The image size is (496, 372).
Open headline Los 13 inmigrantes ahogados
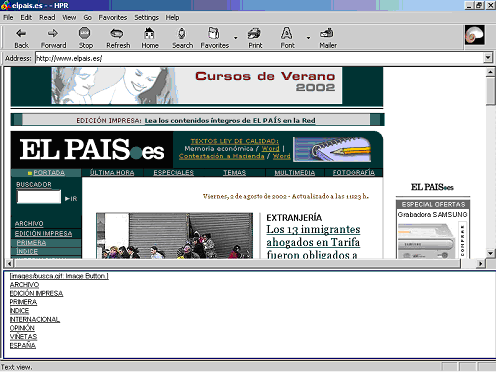313,242
